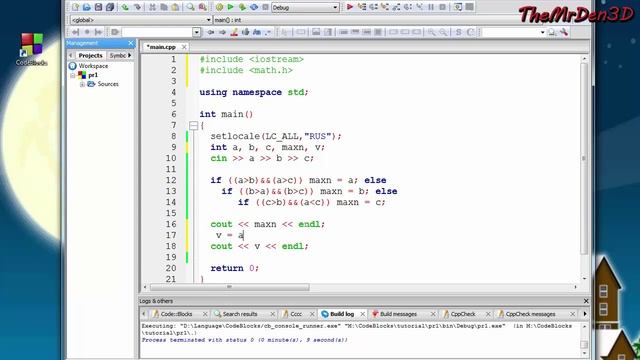
Task: Stop the debugger
Action: (442, 7)
